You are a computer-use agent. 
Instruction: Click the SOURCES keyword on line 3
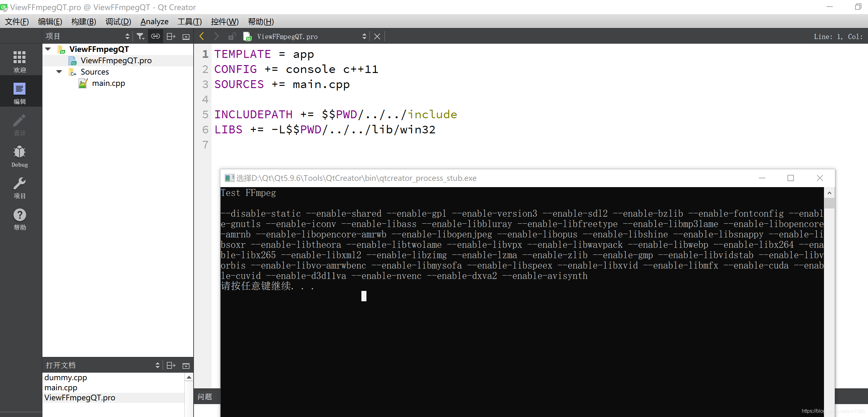239,84
